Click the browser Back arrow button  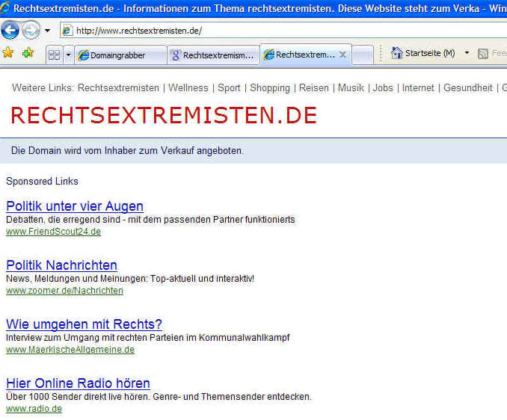coord(10,31)
